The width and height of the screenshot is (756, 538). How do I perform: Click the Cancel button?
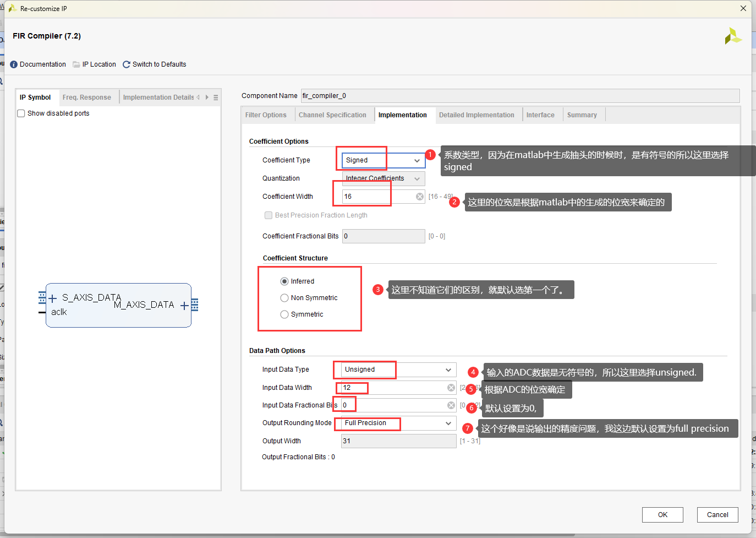[717, 515]
